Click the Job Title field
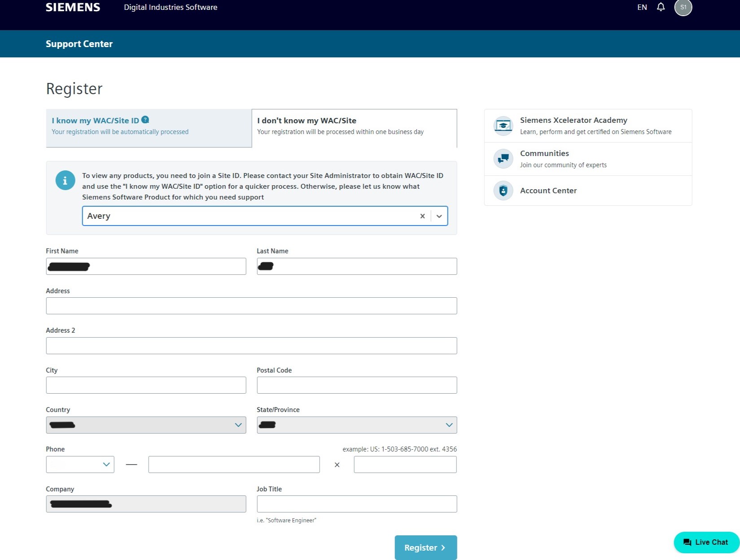The width and height of the screenshot is (740, 560). click(357, 504)
